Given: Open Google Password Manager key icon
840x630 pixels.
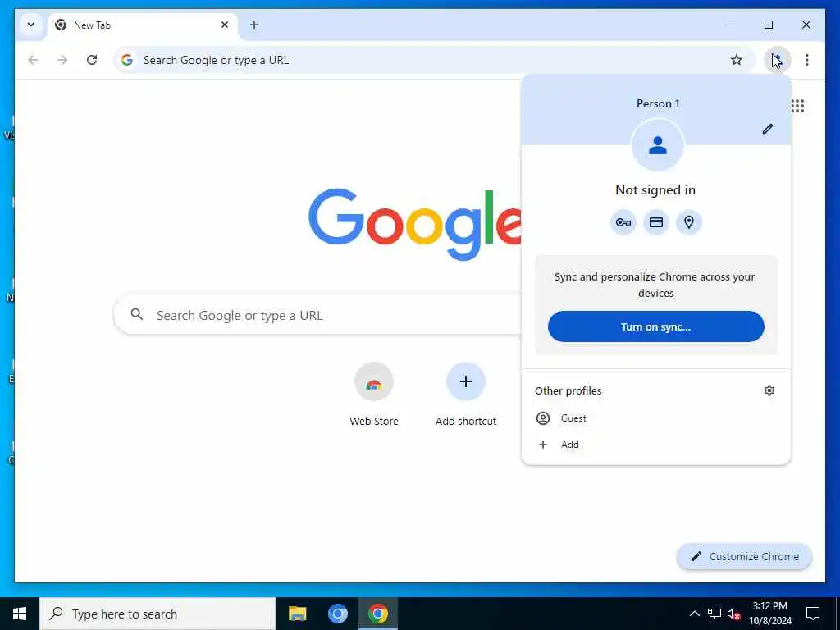Looking at the screenshot, I should pyautogui.click(x=623, y=222).
